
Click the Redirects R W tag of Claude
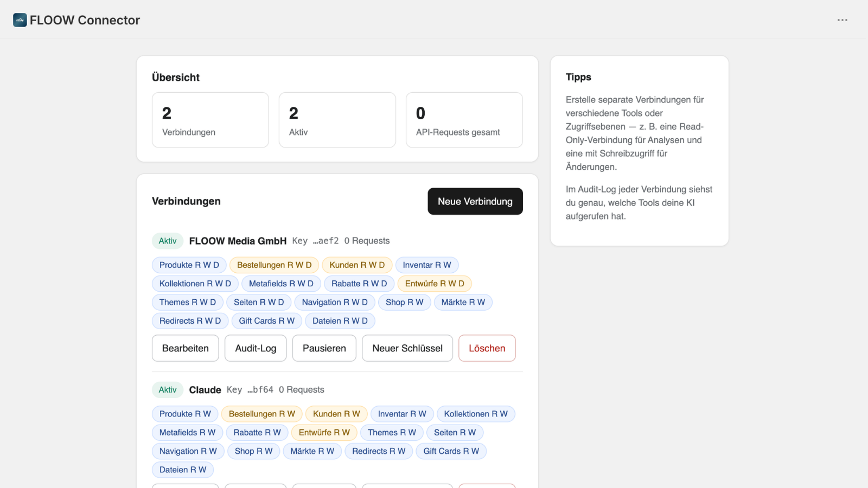click(379, 451)
